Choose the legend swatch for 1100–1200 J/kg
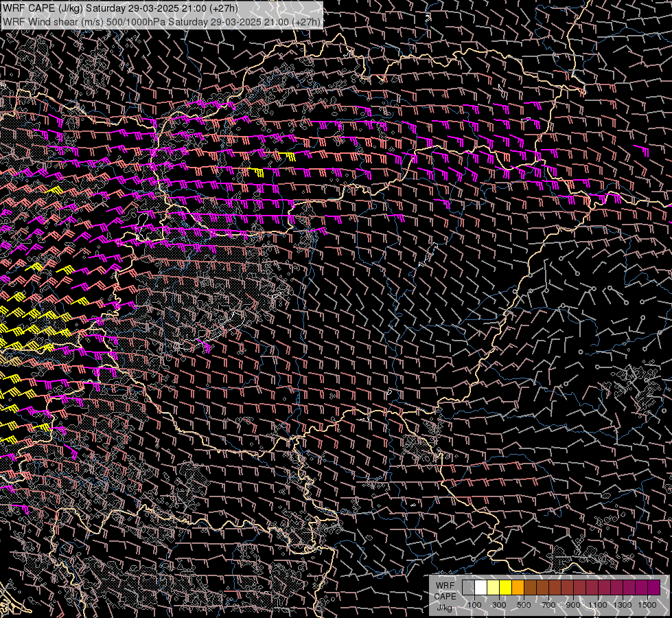Screen dimensions: 672x618 click(x=604, y=587)
